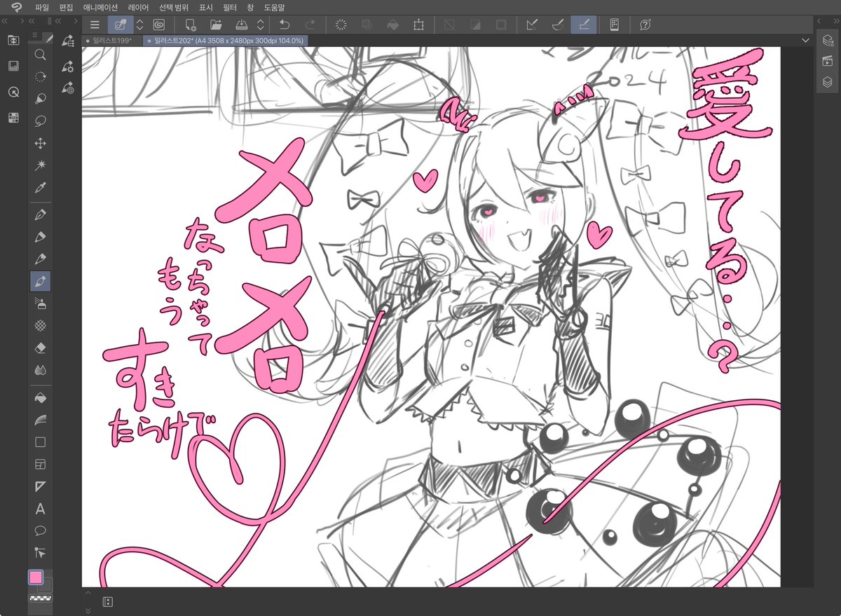The width and height of the screenshot is (841, 616).
Task: Open the 도움말 menu
Action: 275,6
